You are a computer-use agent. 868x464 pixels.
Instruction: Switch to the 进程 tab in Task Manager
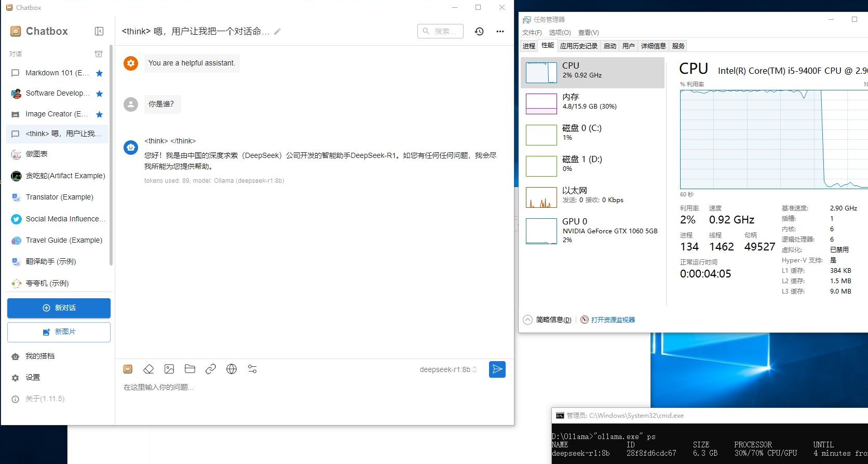click(x=528, y=46)
